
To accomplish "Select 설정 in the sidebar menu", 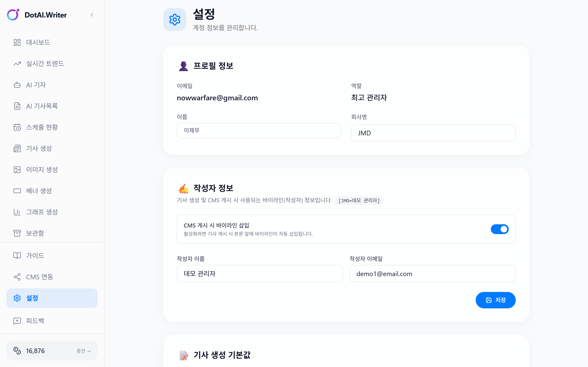I will (32, 298).
